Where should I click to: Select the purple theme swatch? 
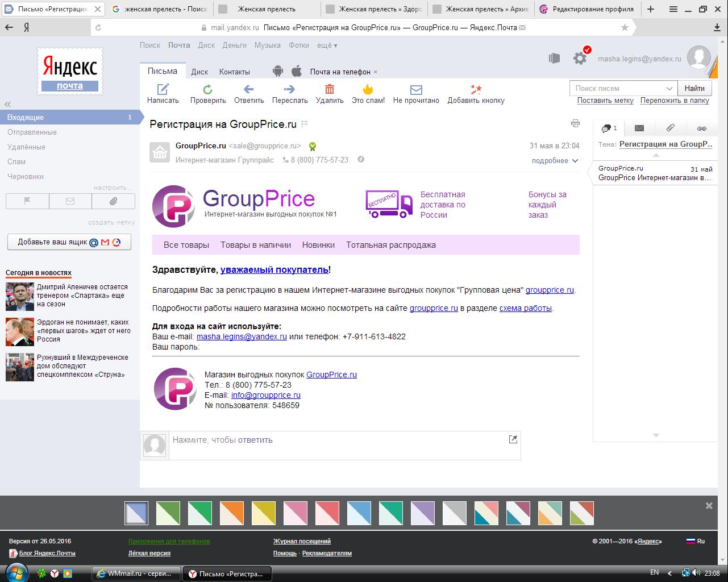point(423,513)
